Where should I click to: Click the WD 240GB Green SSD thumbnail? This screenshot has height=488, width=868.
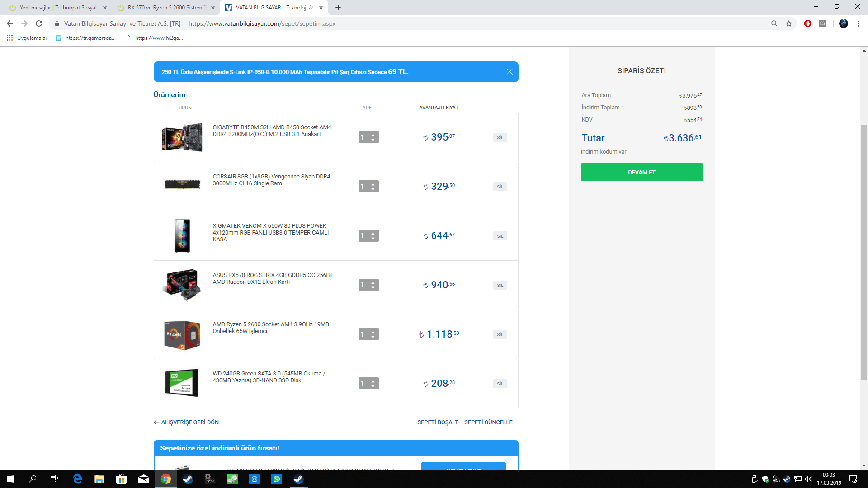(182, 383)
